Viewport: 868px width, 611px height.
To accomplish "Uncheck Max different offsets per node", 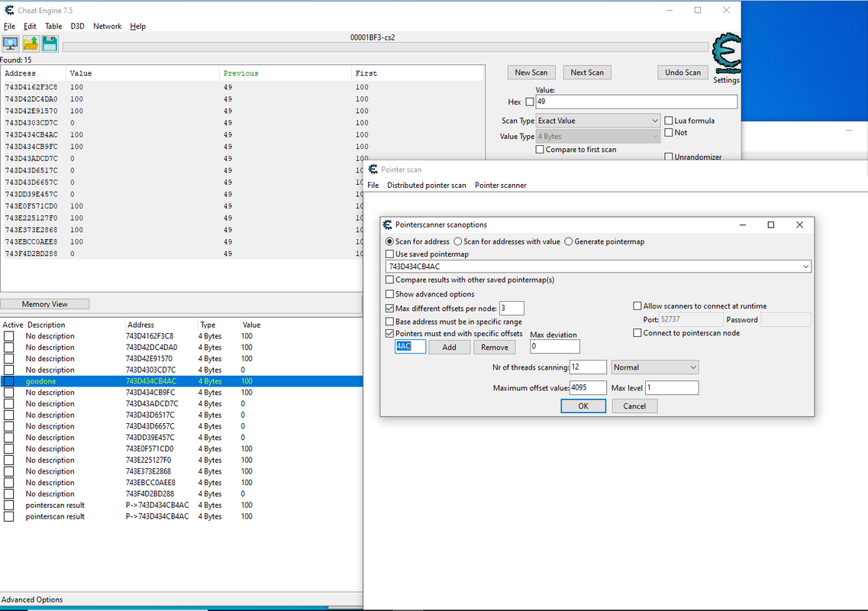I will (x=389, y=308).
